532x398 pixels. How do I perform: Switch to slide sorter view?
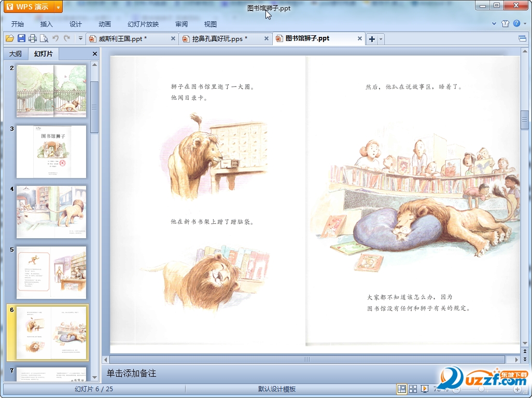click(x=413, y=389)
